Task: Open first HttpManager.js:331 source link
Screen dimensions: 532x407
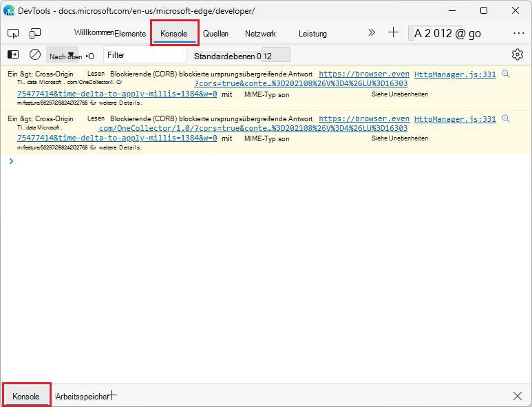Action: (455, 74)
